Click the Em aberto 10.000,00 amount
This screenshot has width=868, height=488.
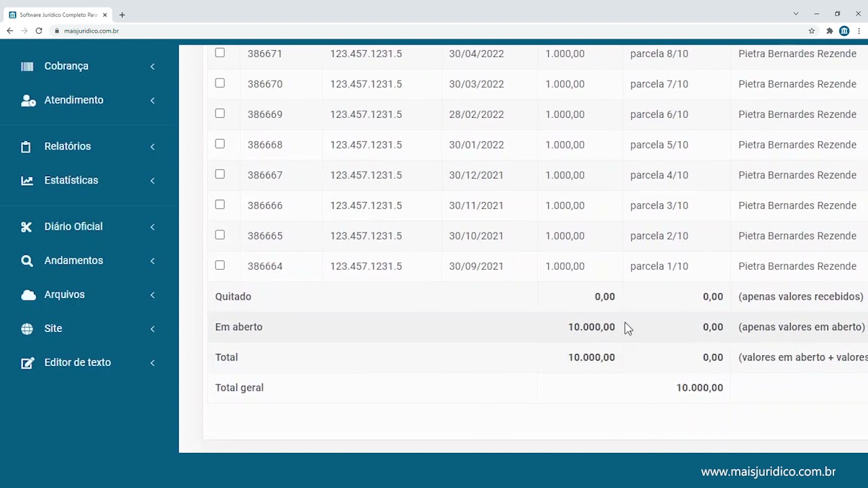click(x=591, y=327)
